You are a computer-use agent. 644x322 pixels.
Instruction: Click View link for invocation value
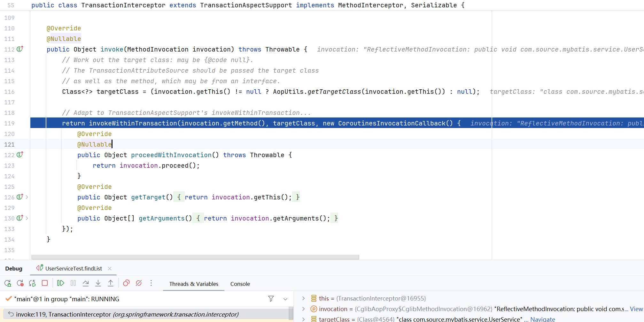pos(636,309)
